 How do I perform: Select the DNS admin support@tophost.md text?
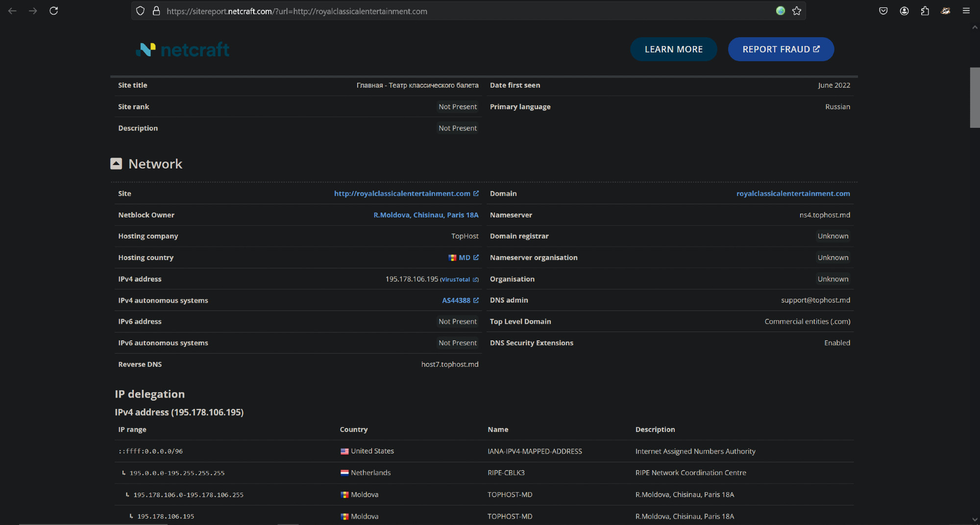(x=815, y=300)
